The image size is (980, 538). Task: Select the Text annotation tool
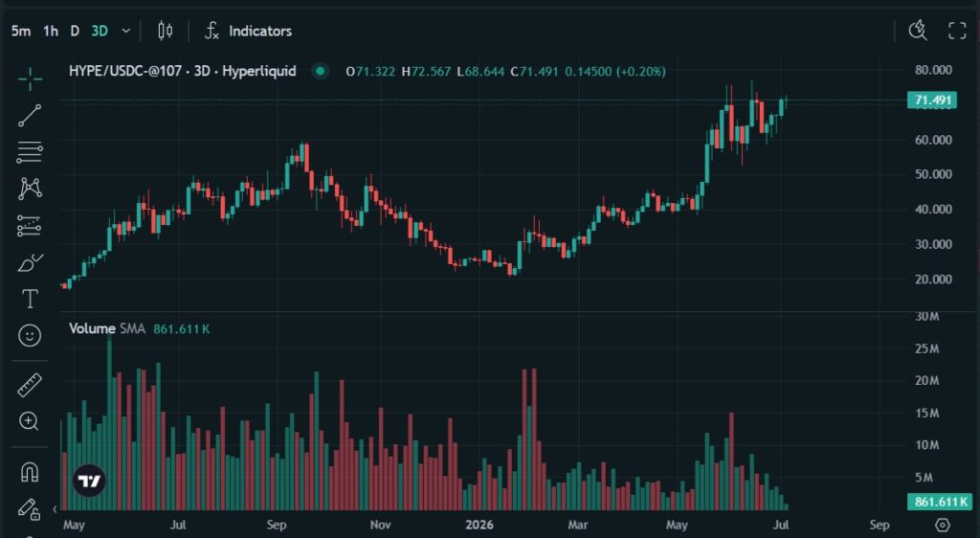pos(30,299)
